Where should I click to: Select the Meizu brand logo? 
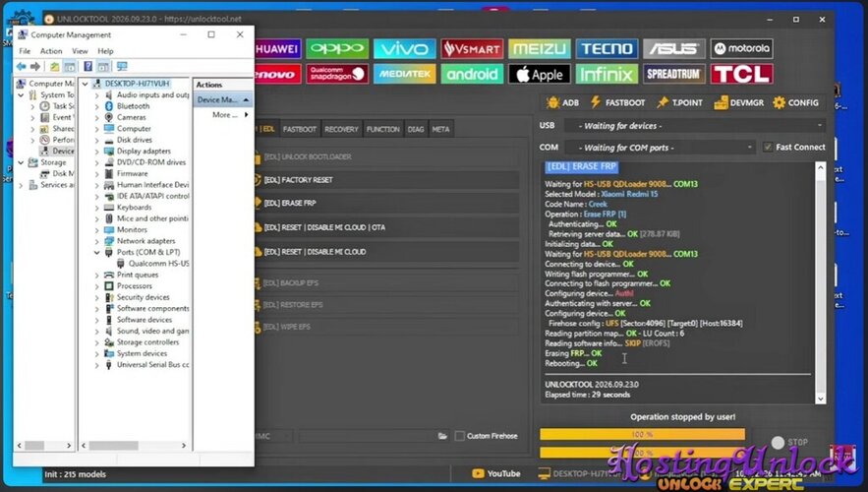[x=539, y=49]
